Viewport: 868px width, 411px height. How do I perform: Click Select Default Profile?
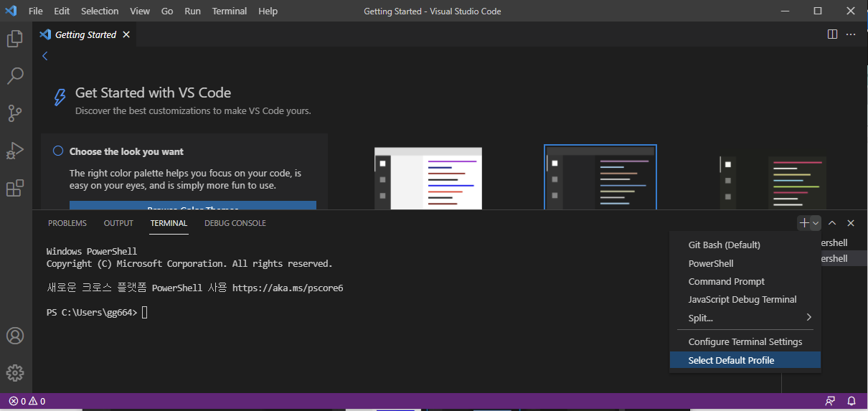(745, 360)
